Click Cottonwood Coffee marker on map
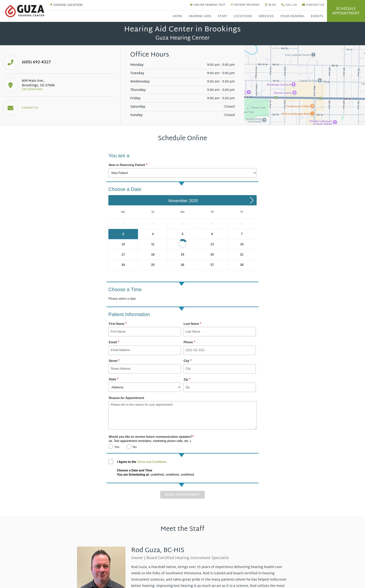The image size is (365, 588). [312, 106]
